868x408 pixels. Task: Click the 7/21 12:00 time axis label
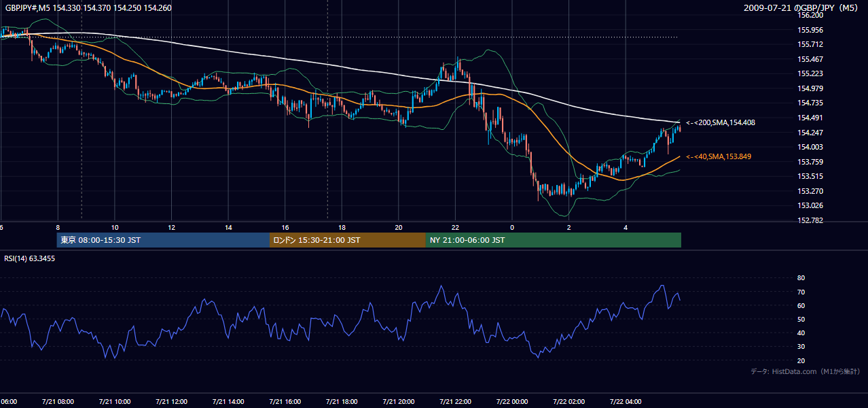pyautogui.click(x=171, y=402)
